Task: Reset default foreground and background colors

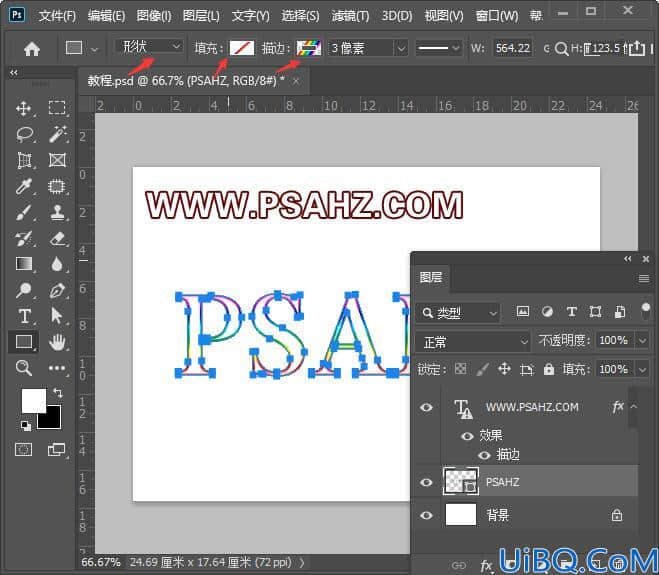Action: [25, 425]
